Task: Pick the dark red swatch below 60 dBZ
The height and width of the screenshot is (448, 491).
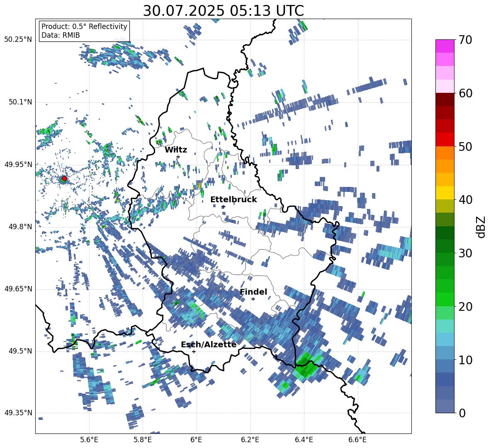Action: coord(445,99)
